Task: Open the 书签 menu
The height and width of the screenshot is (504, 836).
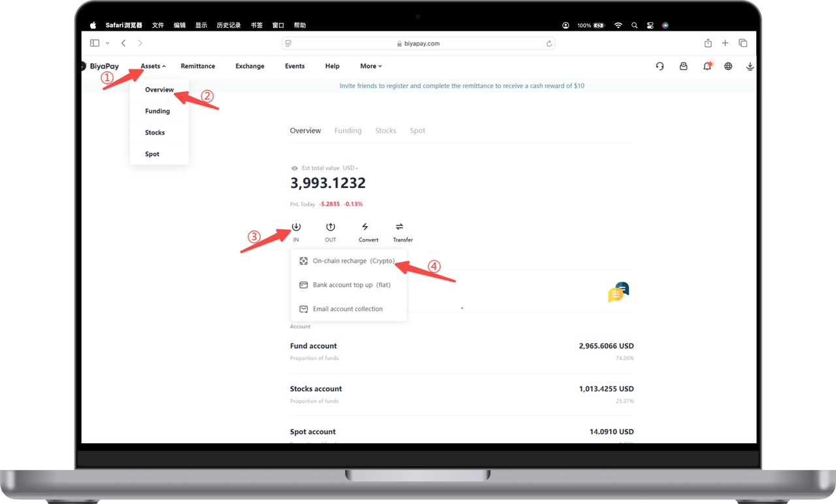Action: coord(257,25)
